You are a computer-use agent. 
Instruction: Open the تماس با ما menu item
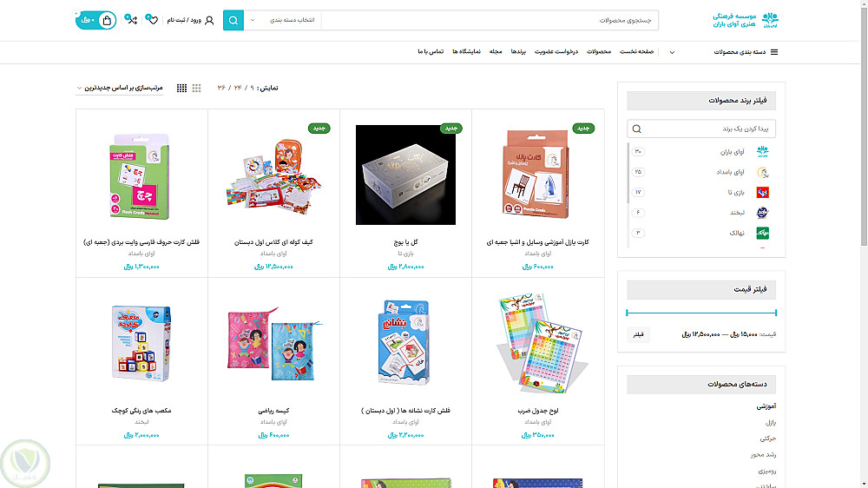coord(431,51)
